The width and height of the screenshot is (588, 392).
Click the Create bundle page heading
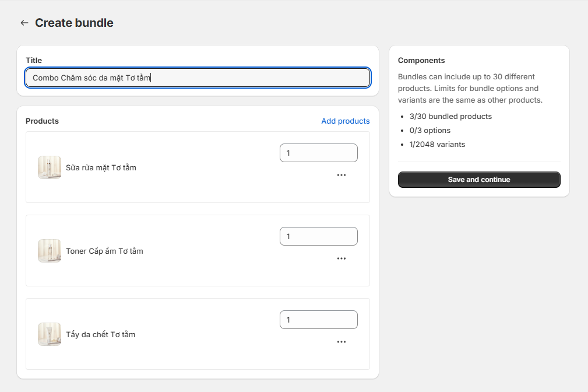(74, 23)
